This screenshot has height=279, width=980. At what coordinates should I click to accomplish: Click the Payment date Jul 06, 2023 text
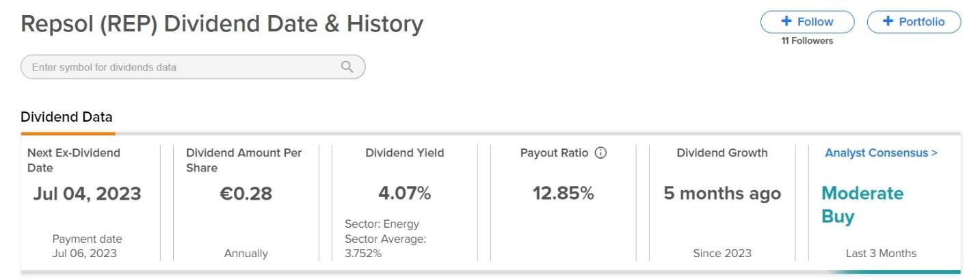[87, 246]
